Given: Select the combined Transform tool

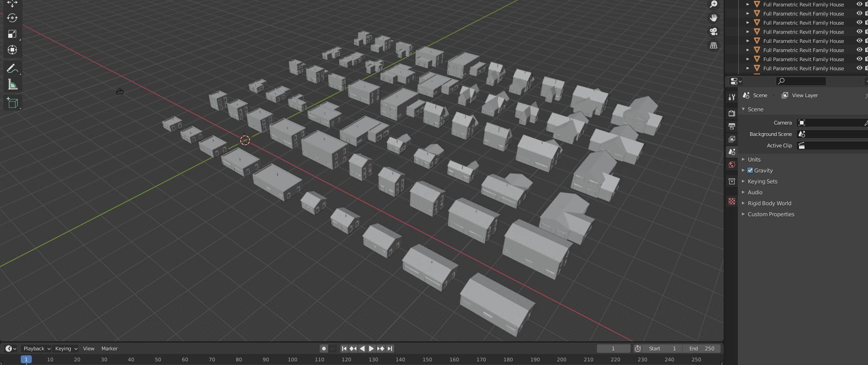Looking at the screenshot, I should point(12,50).
